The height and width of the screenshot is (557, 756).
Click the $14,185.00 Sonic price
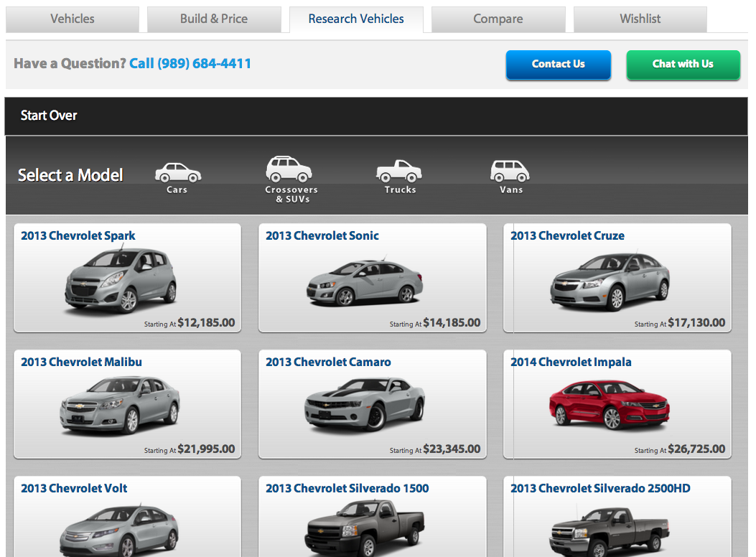click(452, 323)
